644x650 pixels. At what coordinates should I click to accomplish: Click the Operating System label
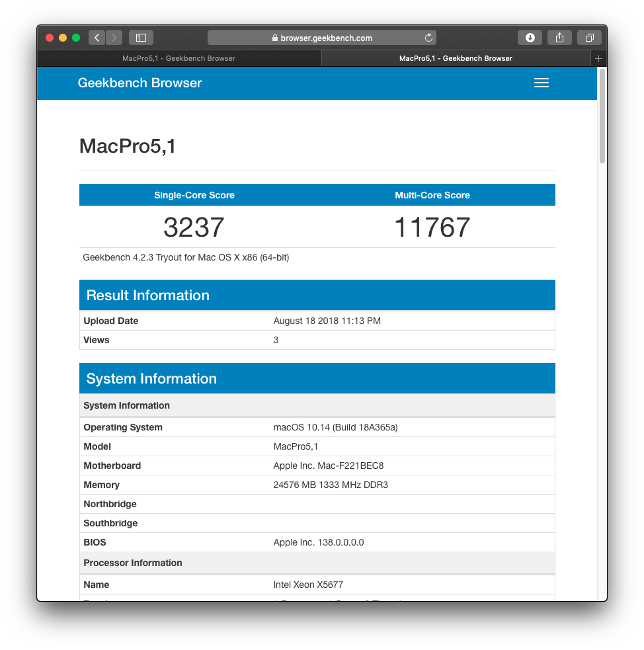tap(123, 427)
